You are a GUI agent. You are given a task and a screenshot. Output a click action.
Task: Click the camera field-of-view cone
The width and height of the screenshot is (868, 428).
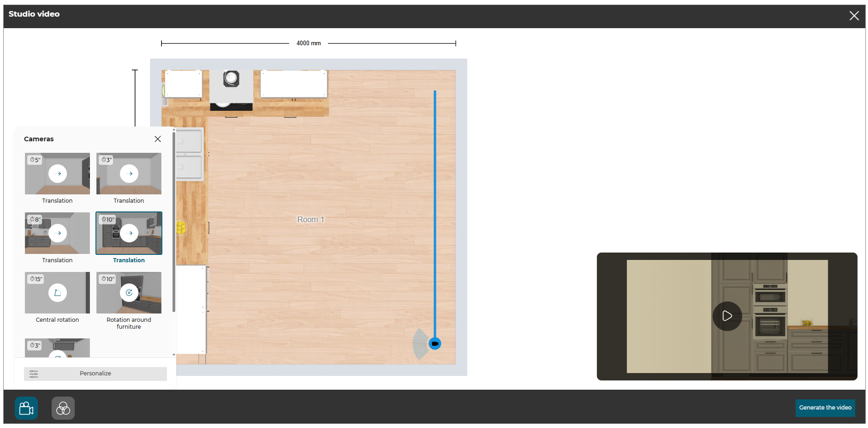pos(420,344)
